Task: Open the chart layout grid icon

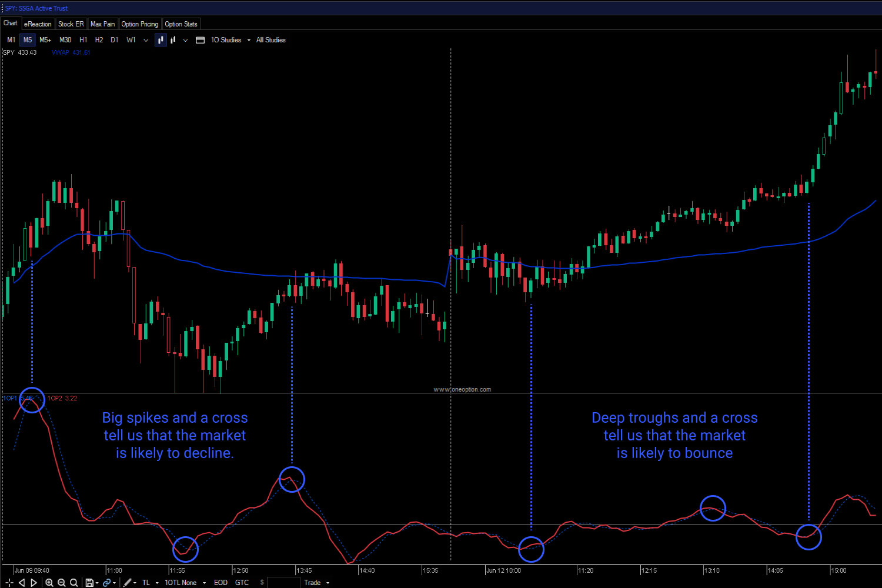Action: 201,39
